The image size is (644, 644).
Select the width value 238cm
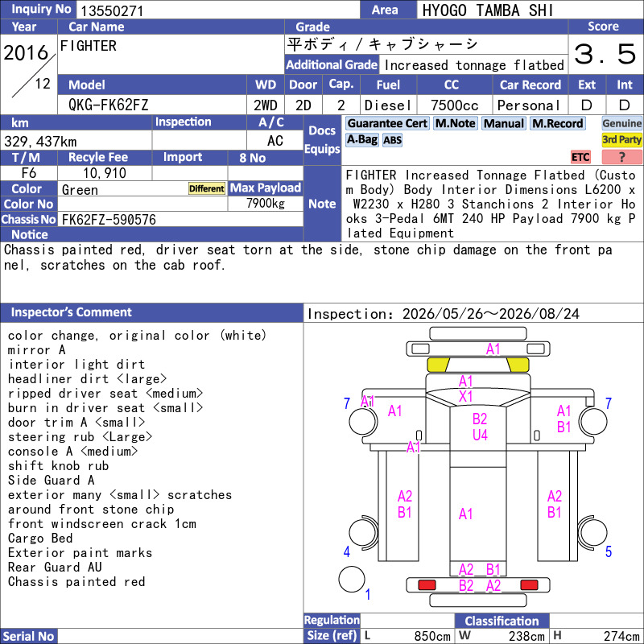pyautogui.click(x=526, y=636)
